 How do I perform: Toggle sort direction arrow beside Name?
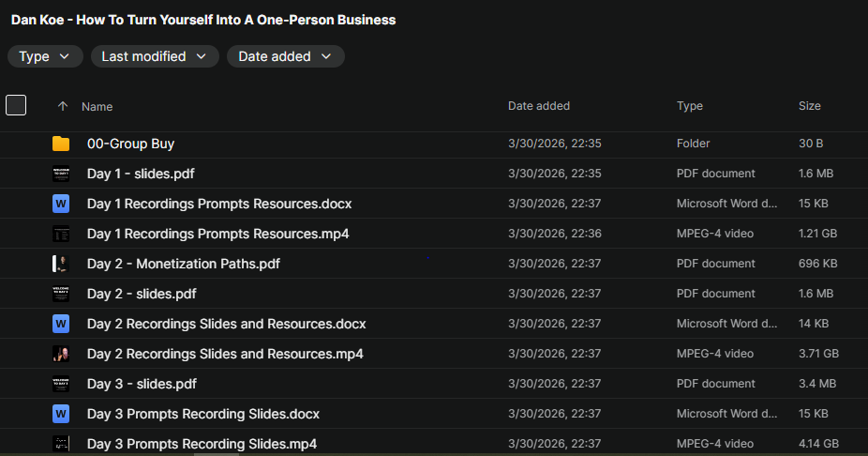point(63,106)
